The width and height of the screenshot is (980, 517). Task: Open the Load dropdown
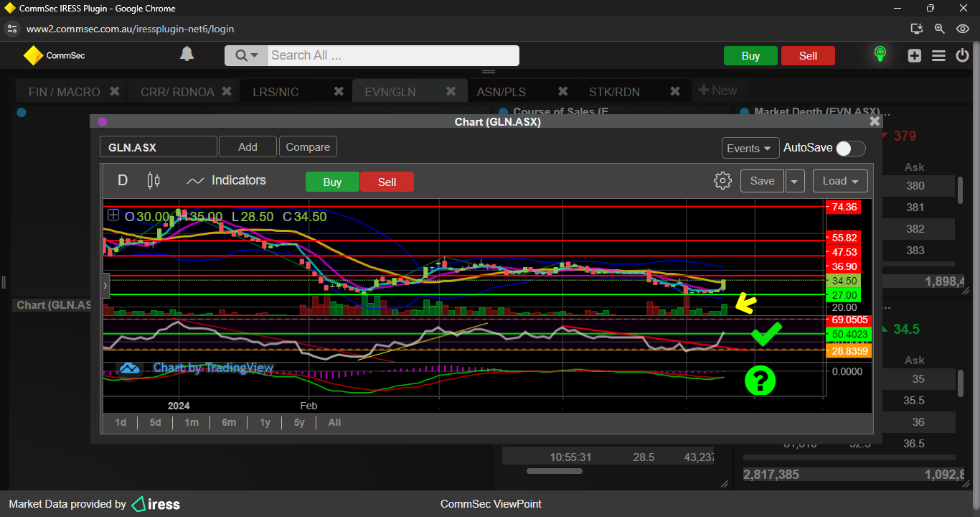840,181
